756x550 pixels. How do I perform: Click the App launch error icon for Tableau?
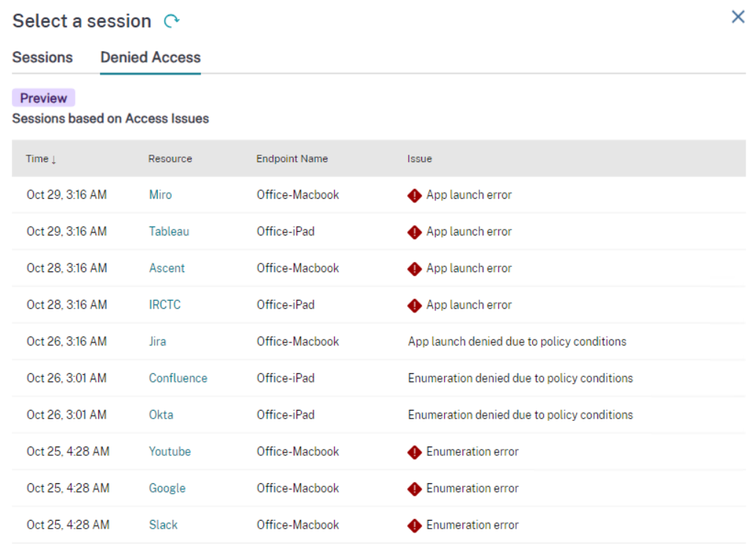click(414, 231)
